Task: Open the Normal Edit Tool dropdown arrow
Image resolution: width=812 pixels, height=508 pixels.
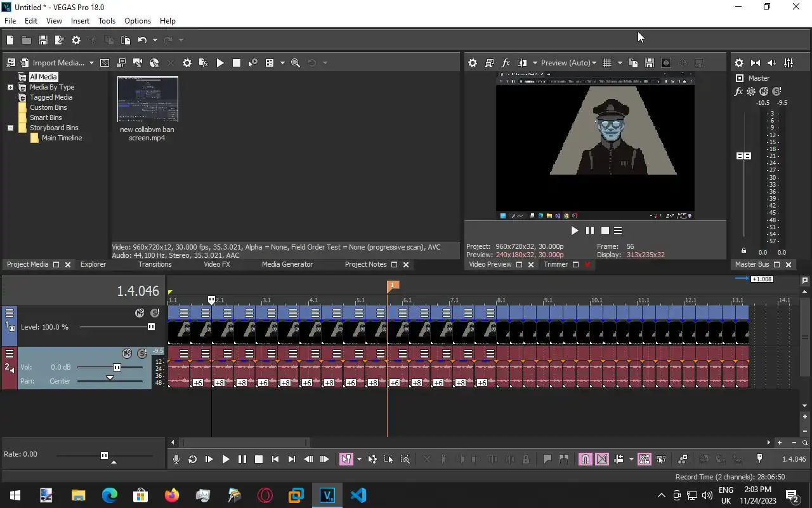Action: pyautogui.click(x=358, y=459)
